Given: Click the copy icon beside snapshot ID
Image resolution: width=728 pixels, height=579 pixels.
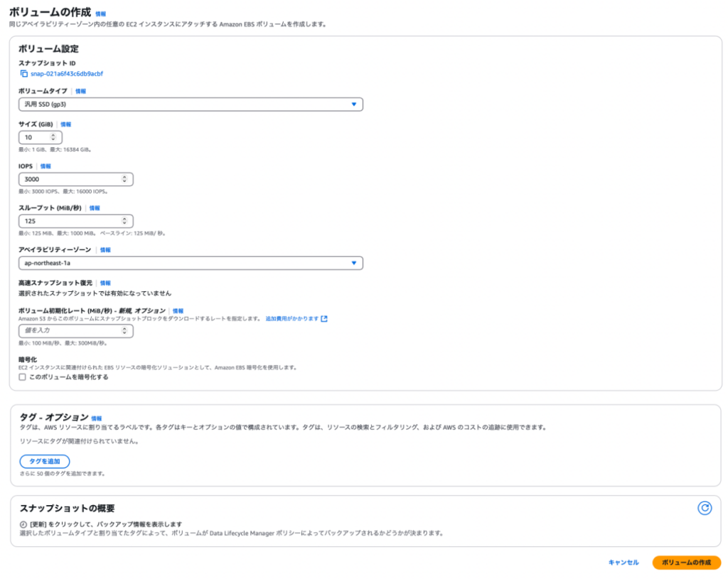Looking at the screenshot, I should (x=23, y=74).
